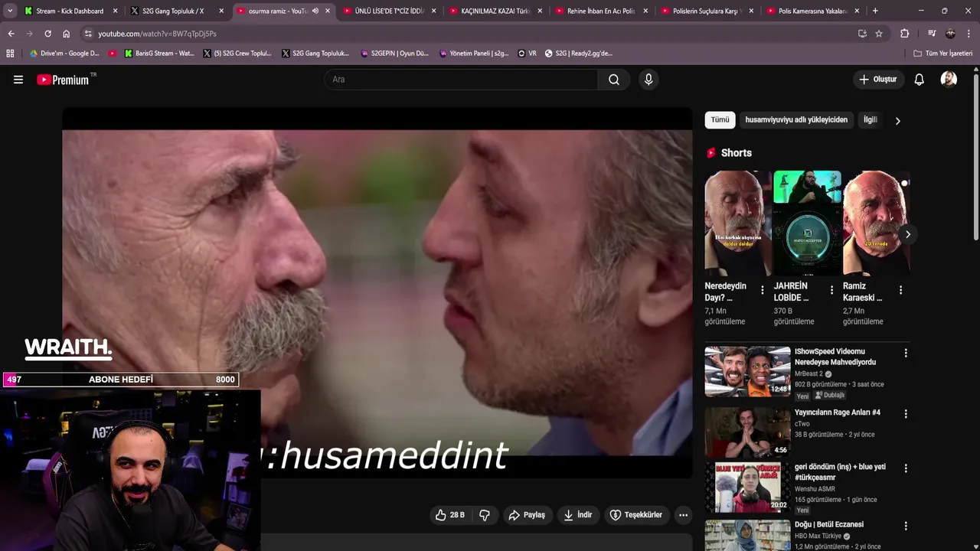The width and height of the screenshot is (980, 551).
Task: Click the search magnifier button
Action: (x=614, y=80)
